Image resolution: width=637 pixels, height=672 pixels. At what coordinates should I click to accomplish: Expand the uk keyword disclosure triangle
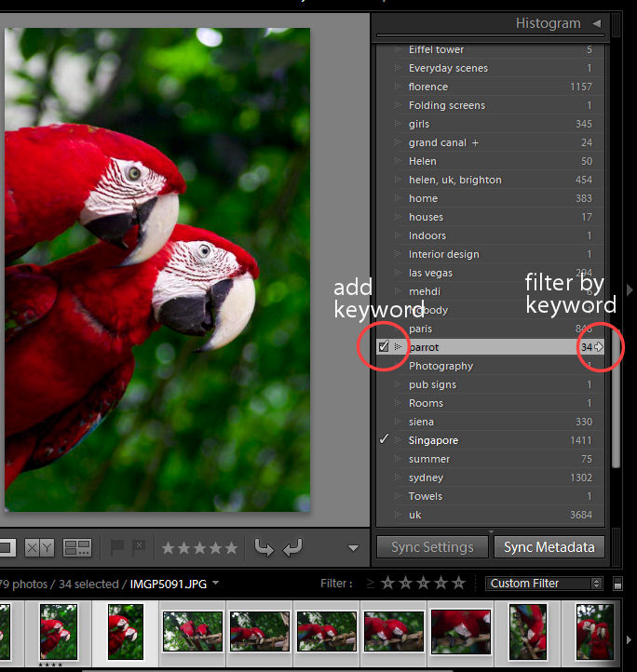(398, 515)
